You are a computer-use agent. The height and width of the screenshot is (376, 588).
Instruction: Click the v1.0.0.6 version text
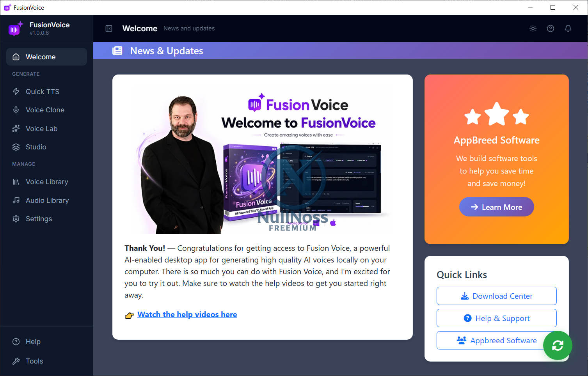click(x=39, y=33)
